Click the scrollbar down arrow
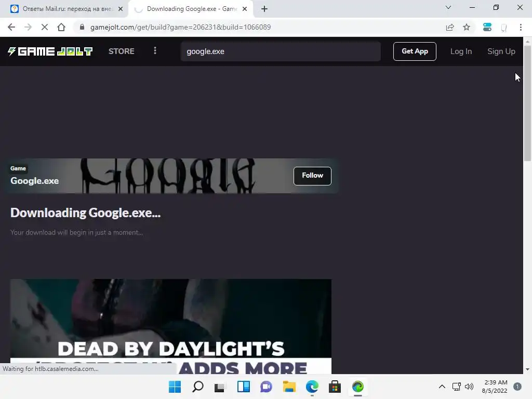The height and width of the screenshot is (399, 532). 527,369
